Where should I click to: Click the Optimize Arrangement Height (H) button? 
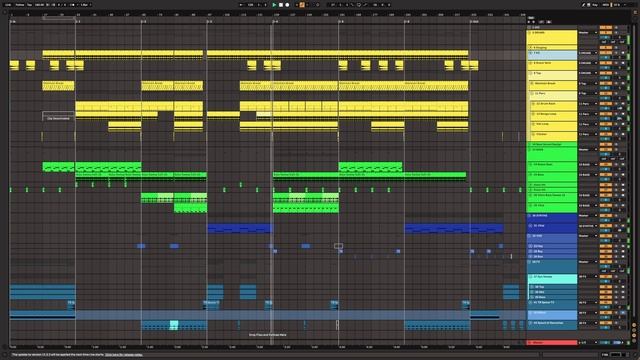pos(542,22)
